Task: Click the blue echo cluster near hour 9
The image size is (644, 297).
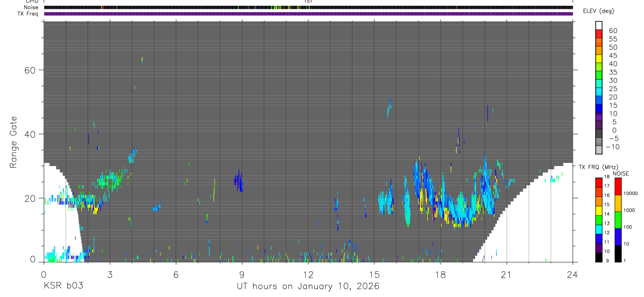Action: click(239, 181)
